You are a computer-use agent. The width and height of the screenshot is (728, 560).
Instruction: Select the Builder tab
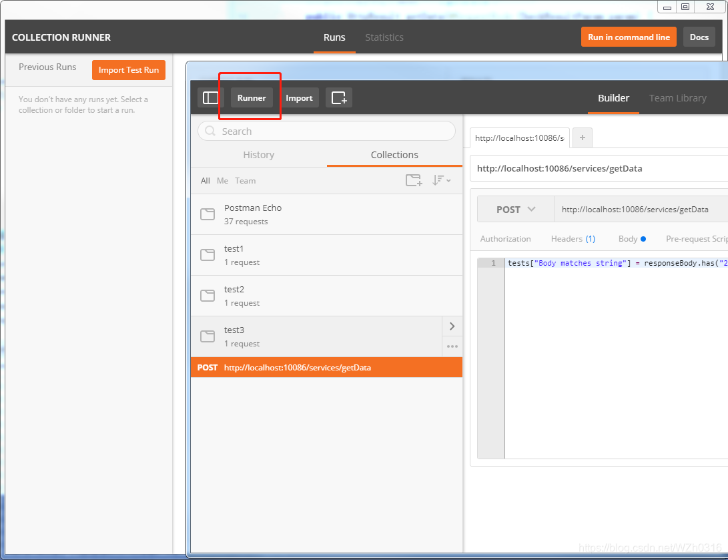(613, 98)
